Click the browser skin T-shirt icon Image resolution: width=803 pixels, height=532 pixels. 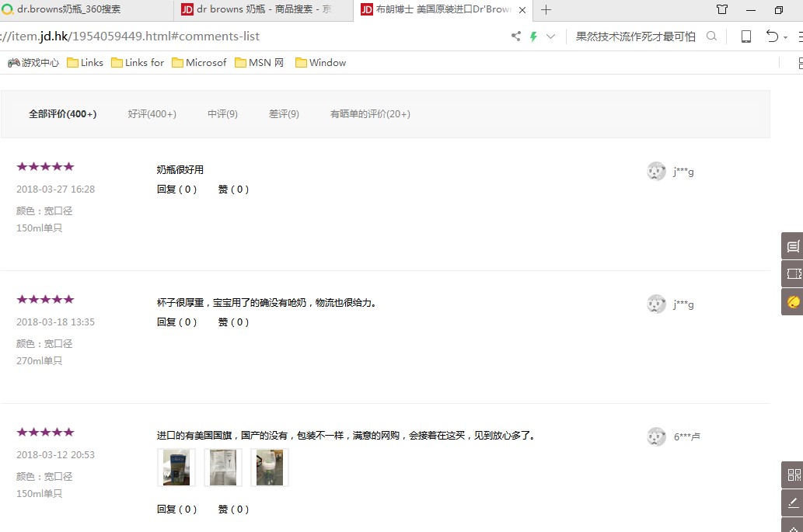(722, 10)
